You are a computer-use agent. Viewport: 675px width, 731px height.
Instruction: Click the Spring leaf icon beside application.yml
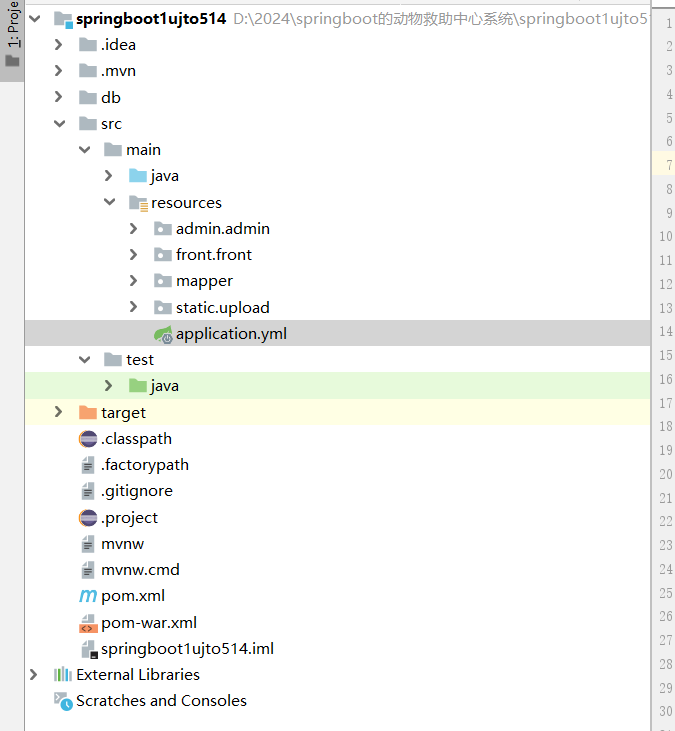pyautogui.click(x=162, y=334)
